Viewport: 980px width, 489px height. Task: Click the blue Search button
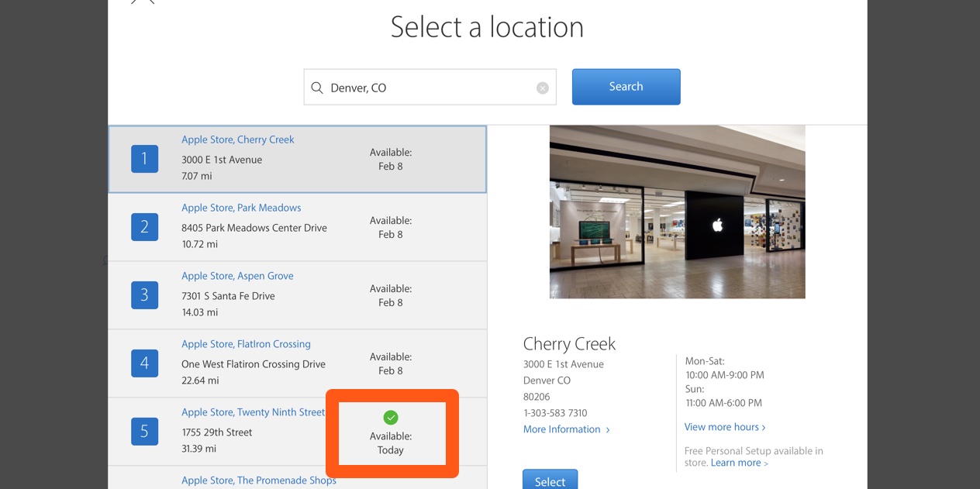coord(625,86)
